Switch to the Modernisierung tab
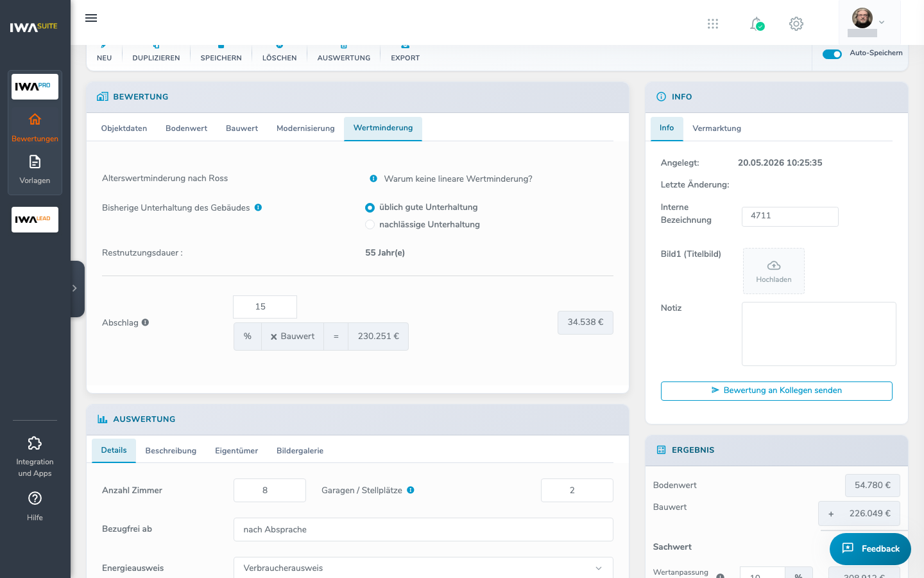Screen dimensions: 924x578 tap(305, 128)
